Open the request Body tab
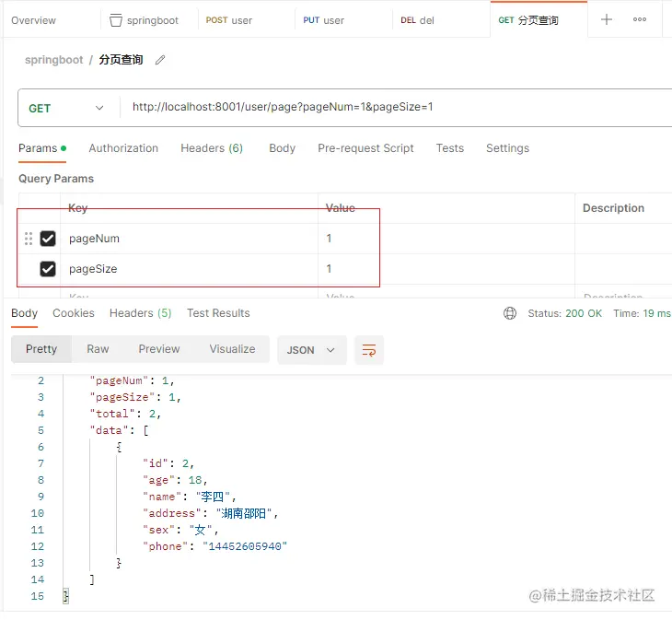 tap(282, 148)
